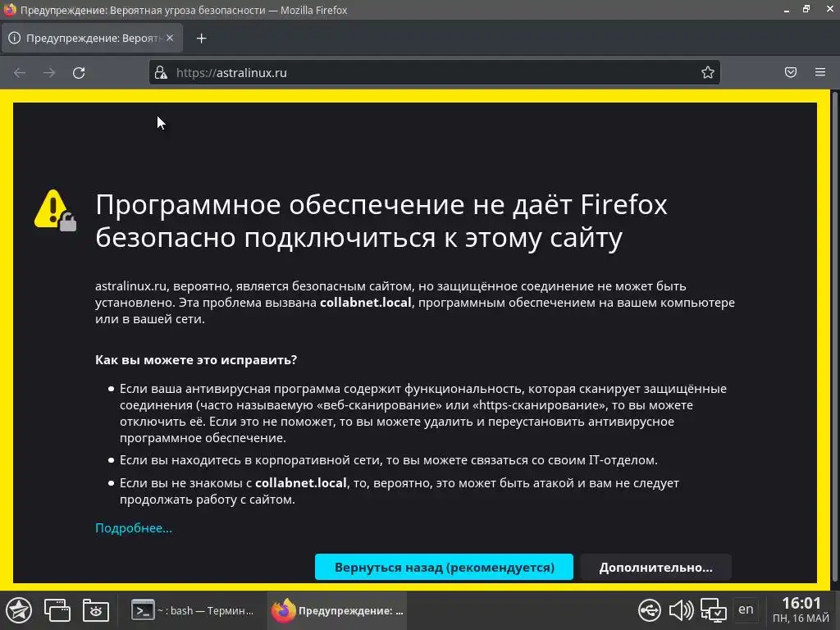Open Firefox hamburger application menu

coord(820,72)
